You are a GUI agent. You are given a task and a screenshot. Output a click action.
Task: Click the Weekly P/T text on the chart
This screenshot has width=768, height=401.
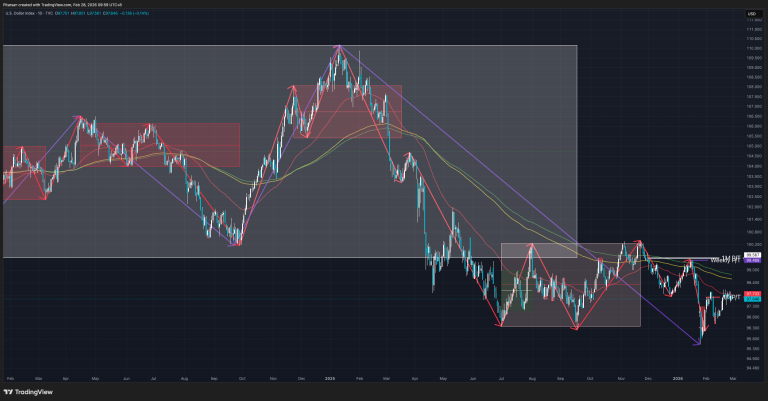click(725, 260)
